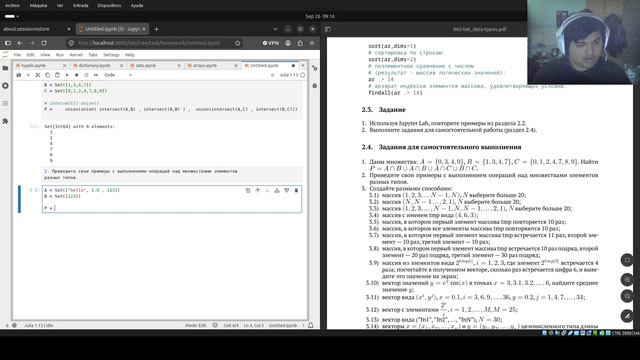Open the JupyterLab Tabs menu
The width and height of the screenshot is (640, 360).
tap(93, 55)
